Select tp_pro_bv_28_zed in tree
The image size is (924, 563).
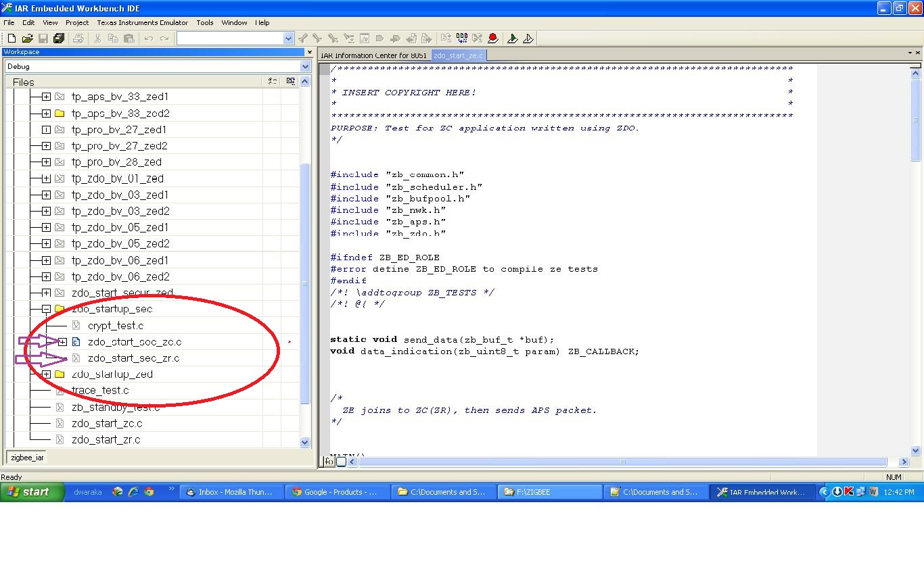pos(116,162)
